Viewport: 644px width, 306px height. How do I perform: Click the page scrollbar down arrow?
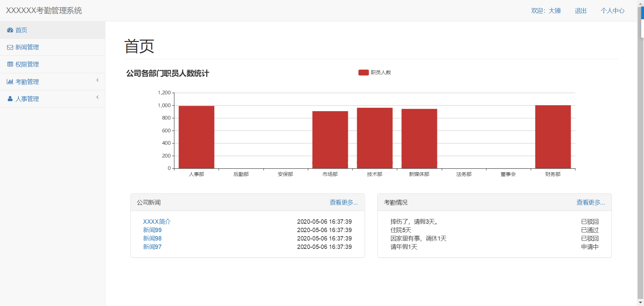coord(641,303)
